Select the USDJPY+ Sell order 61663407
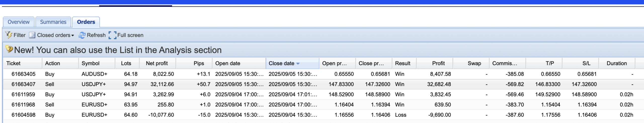The width and height of the screenshot is (644, 123). [x=23, y=84]
